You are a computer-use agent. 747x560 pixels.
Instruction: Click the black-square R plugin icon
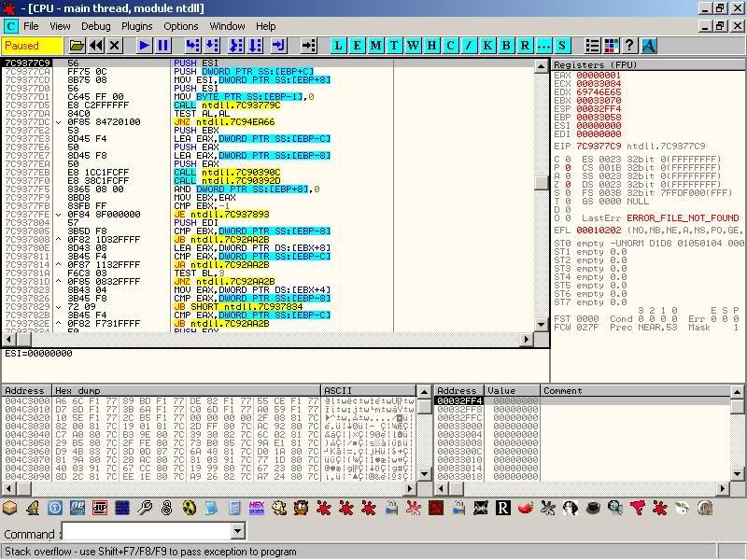(503, 508)
